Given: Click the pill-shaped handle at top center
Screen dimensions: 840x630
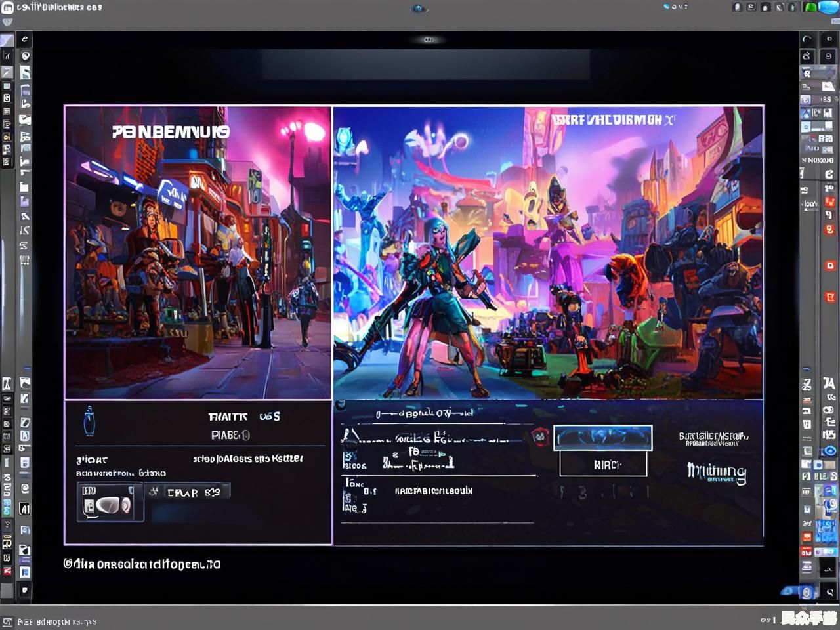Looking at the screenshot, I should click(428, 40).
